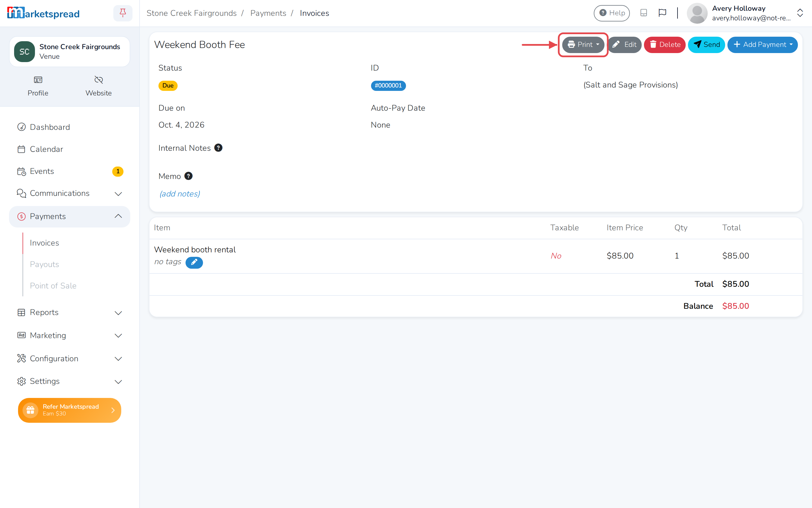Collapse the Payments menu
The width and height of the screenshot is (812, 508).
coord(69,216)
